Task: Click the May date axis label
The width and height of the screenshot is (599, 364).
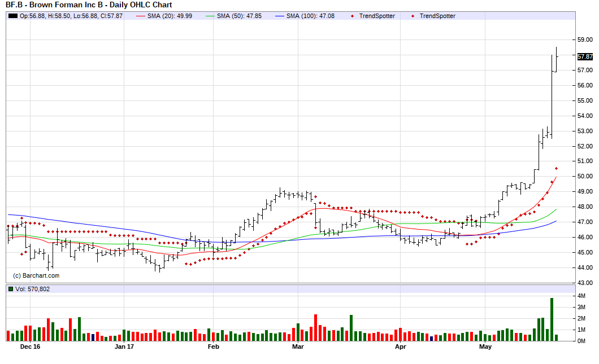Action: pos(485,347)
